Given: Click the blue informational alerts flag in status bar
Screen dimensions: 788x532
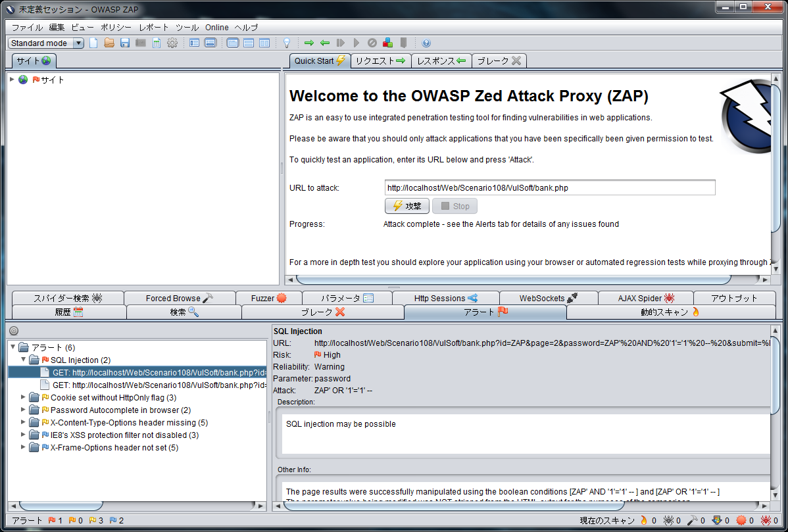Looking at the screenshot, I should tap(113, 521).
